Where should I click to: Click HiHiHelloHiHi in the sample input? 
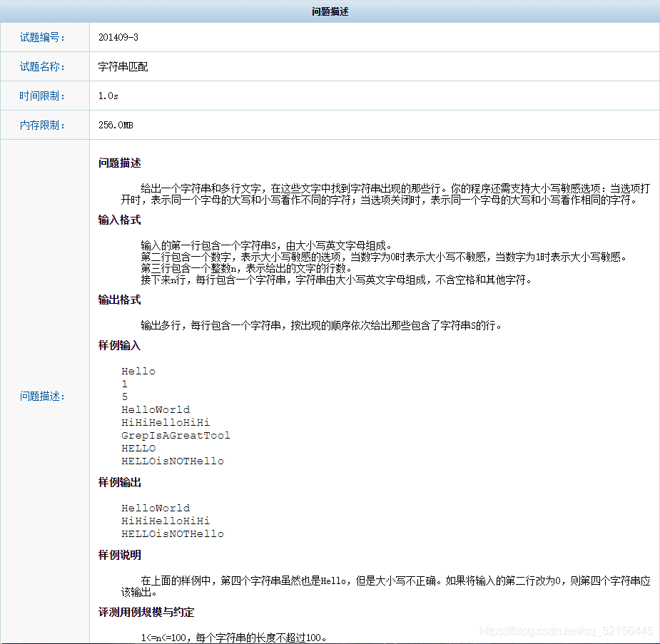click(x=166, y=422)
